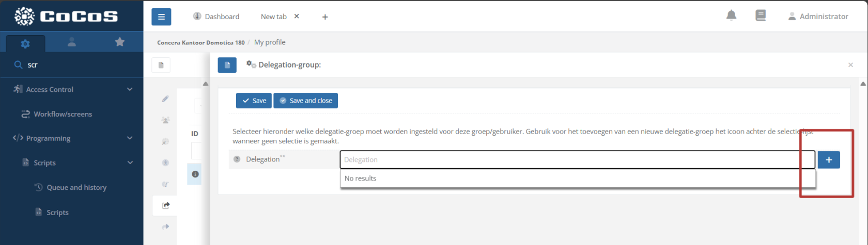
Task: Collapse the Programming section
Action: tap(130, 138)
